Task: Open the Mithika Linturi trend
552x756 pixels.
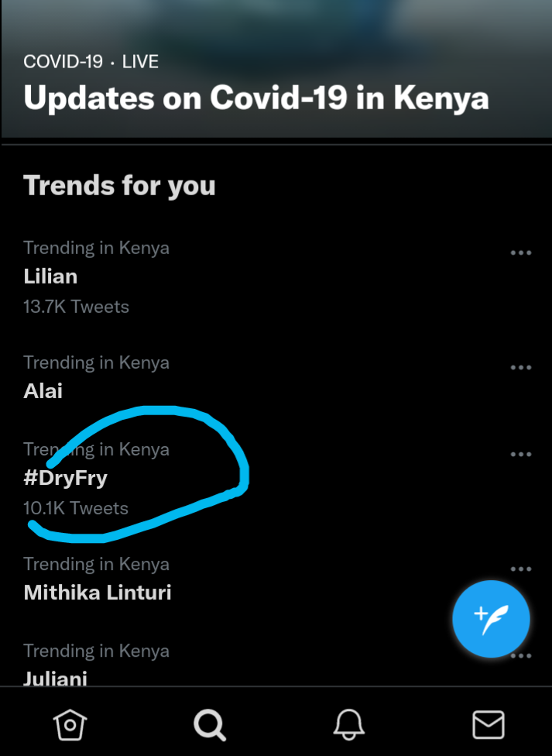Action: [x=98, y=593]
